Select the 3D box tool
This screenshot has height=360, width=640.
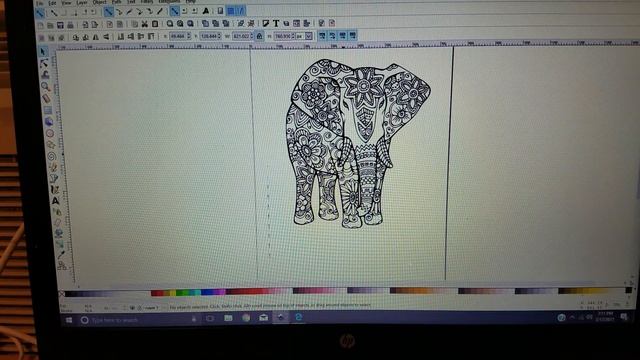click(x=49, y=121)
